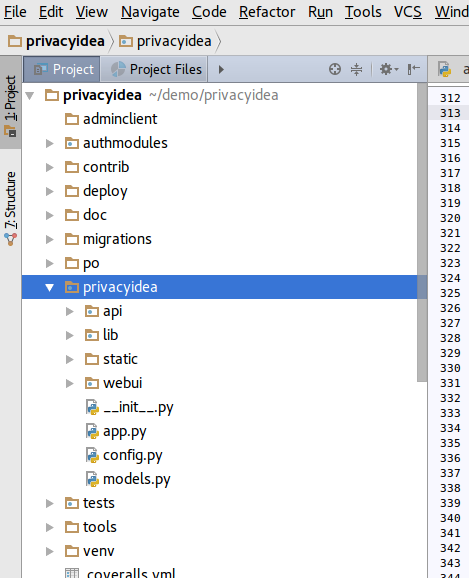Expand the deploy folder

click(x=49, y=191)
